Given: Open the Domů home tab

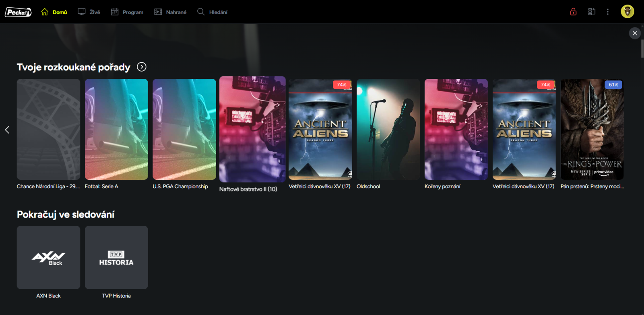Looking at the screenshot, I should point(54,12).
